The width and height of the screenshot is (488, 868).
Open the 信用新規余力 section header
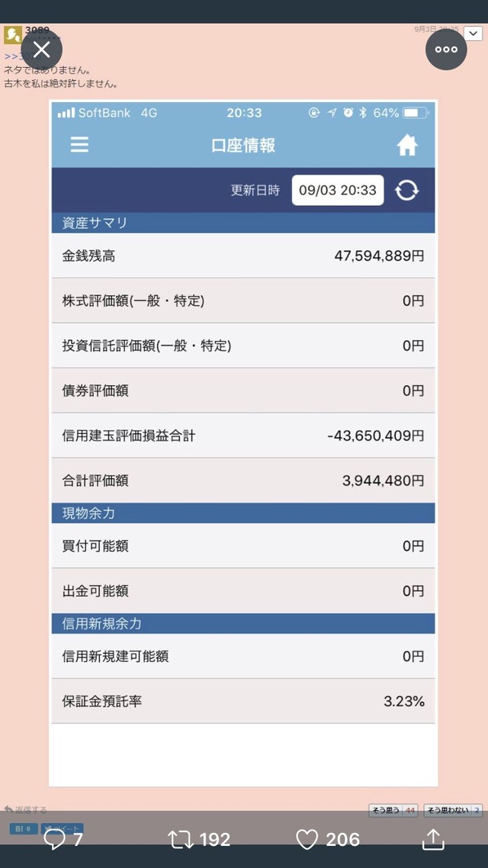point(243,623)
